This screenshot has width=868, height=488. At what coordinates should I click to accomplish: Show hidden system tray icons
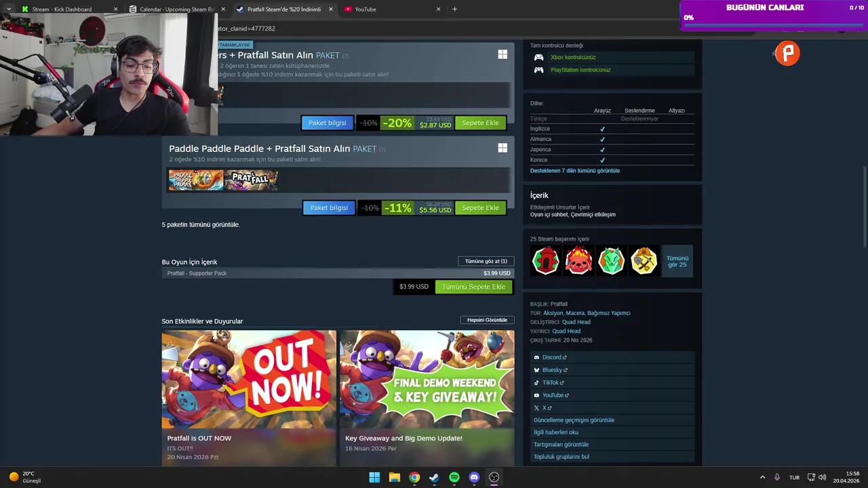point(762,477)
